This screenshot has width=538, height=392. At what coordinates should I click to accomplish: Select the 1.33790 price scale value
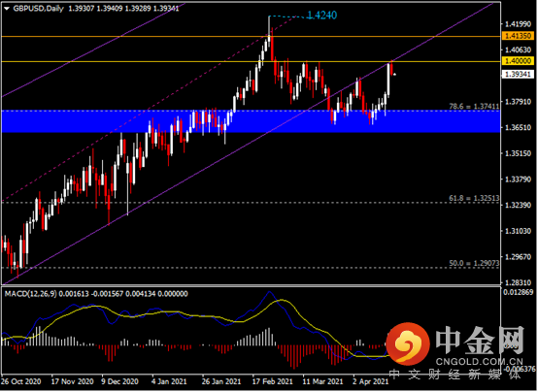pyautogui.click(x=518, y=180)
